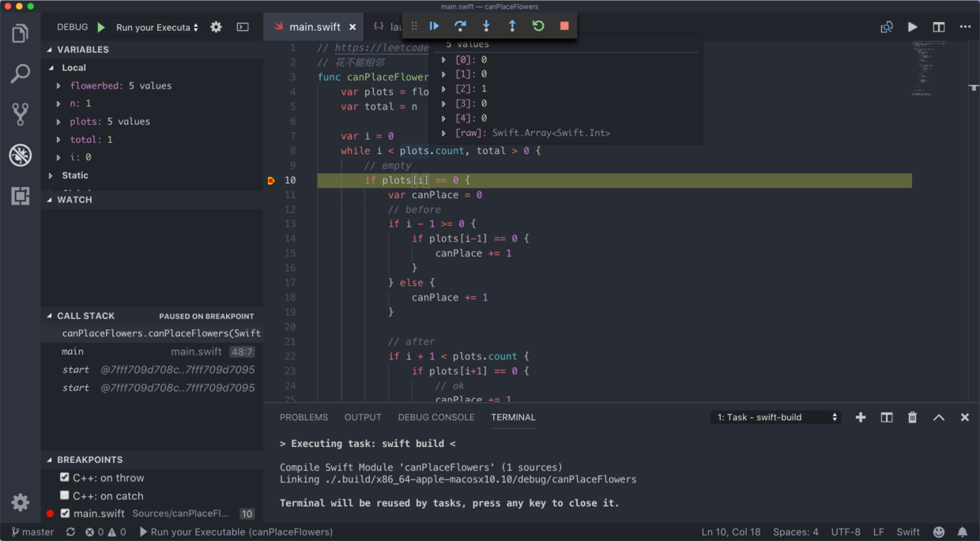Select the main.swift editor tab
Screen dimensions: 980x541
[315, 27]
